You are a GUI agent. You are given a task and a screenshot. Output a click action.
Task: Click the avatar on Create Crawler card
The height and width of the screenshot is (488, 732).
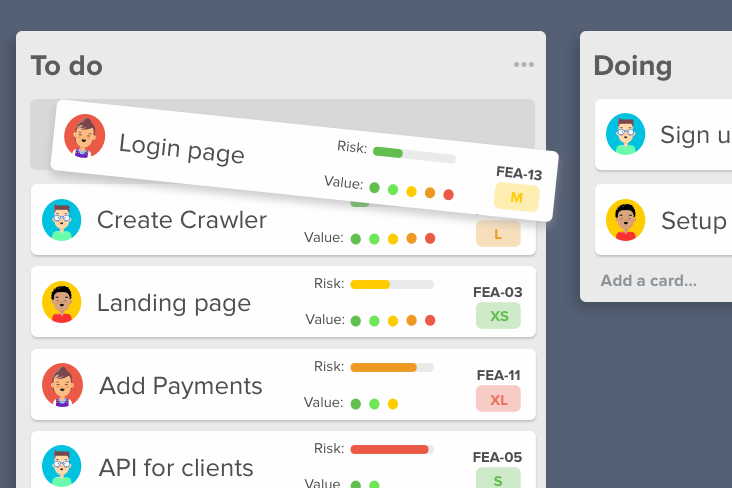point(62,220)
